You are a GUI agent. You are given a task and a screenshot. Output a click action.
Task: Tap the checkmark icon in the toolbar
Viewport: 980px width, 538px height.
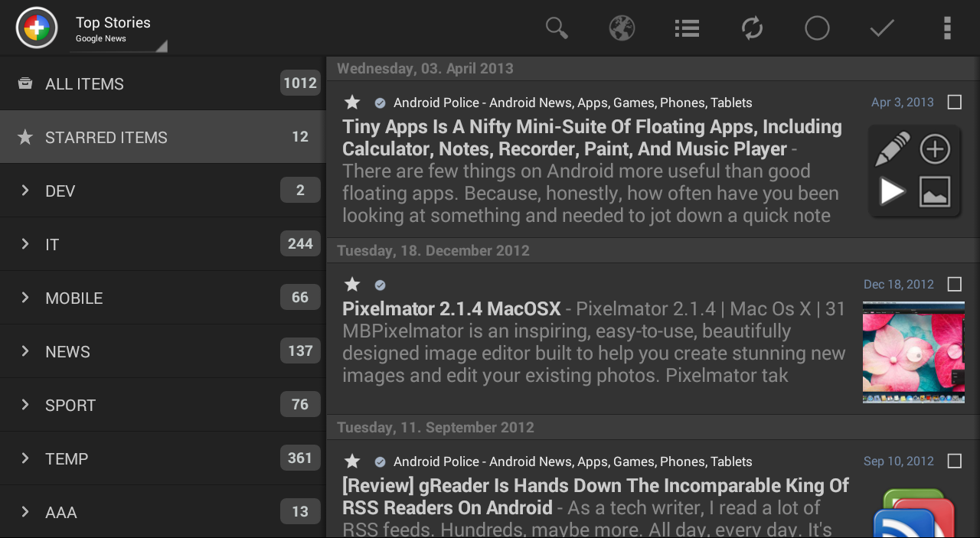click(881, 28)
